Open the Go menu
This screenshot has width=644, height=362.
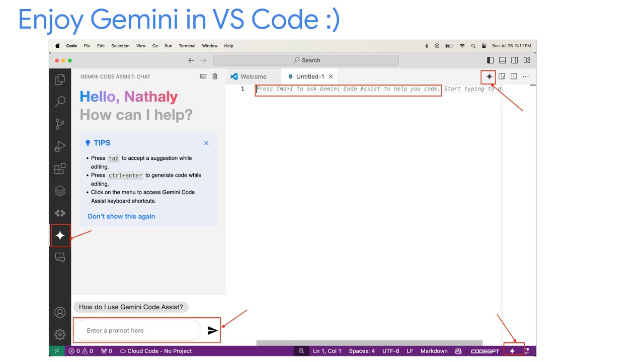click(155, 46)
